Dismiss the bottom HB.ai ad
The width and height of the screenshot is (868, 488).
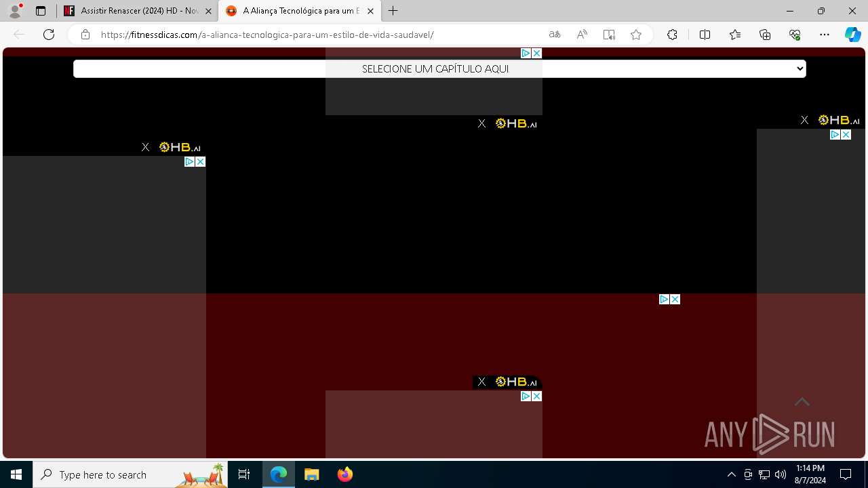click(x=481, y=382)
